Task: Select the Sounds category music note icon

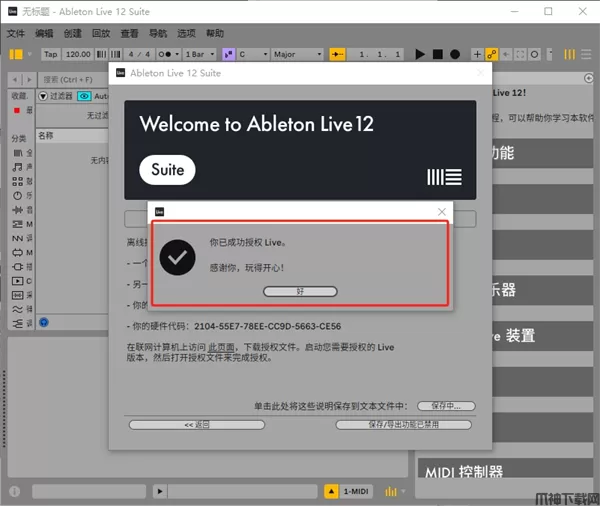Action: coord(17,167)
